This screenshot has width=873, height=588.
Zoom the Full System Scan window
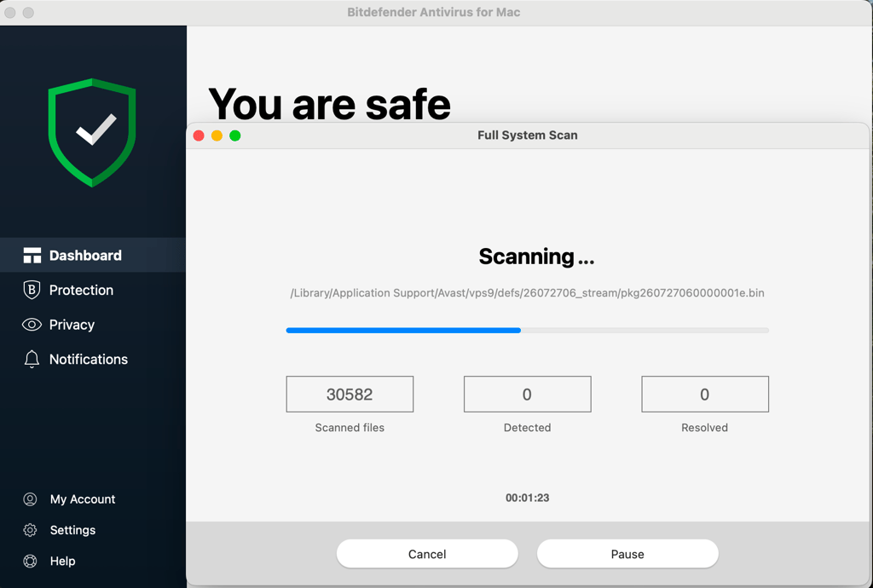[235, 135]
